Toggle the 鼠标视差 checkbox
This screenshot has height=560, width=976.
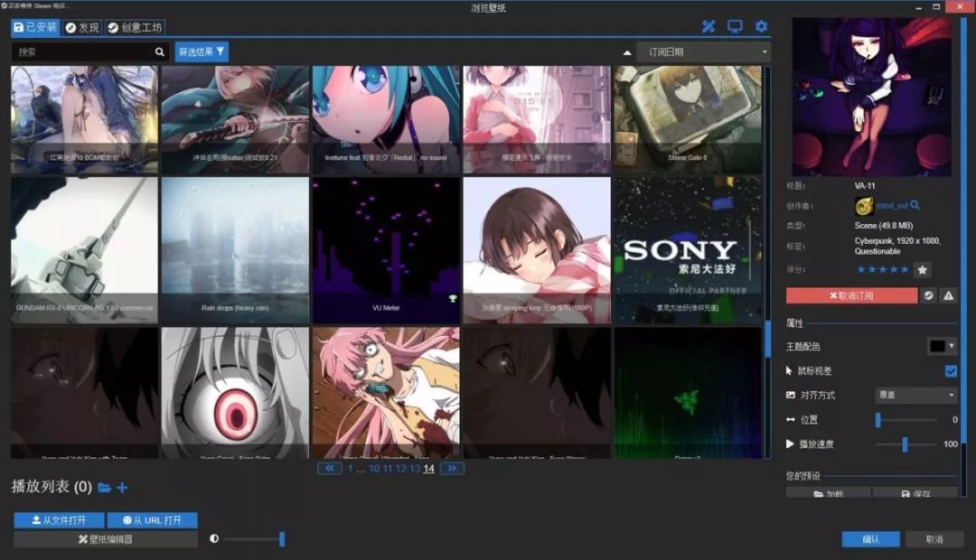[951, 371]
